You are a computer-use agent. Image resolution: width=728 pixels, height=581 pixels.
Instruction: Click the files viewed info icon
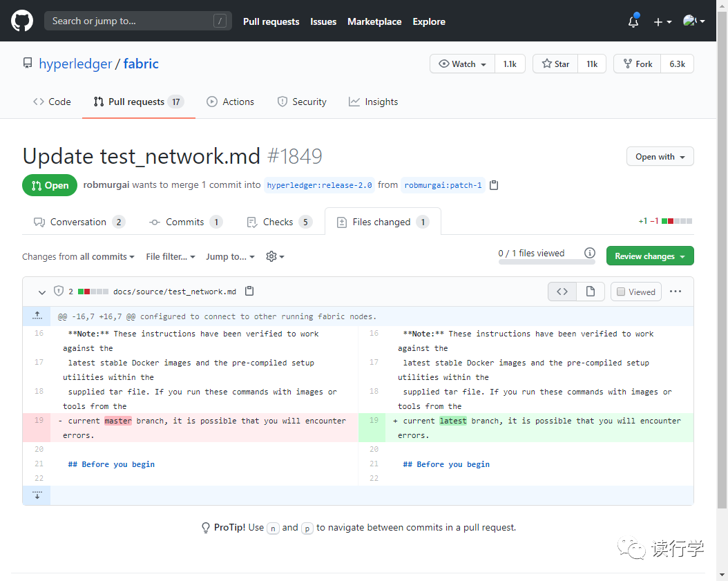tap(590, 253)
